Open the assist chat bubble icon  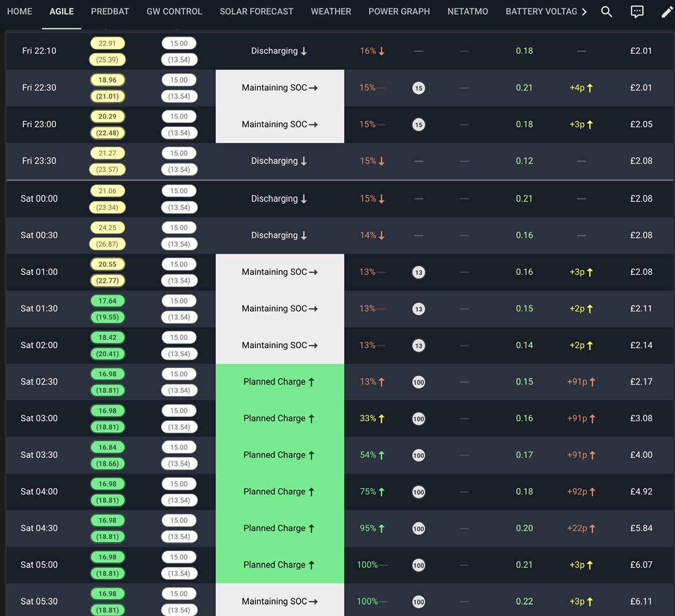click(x=637, y=12)
